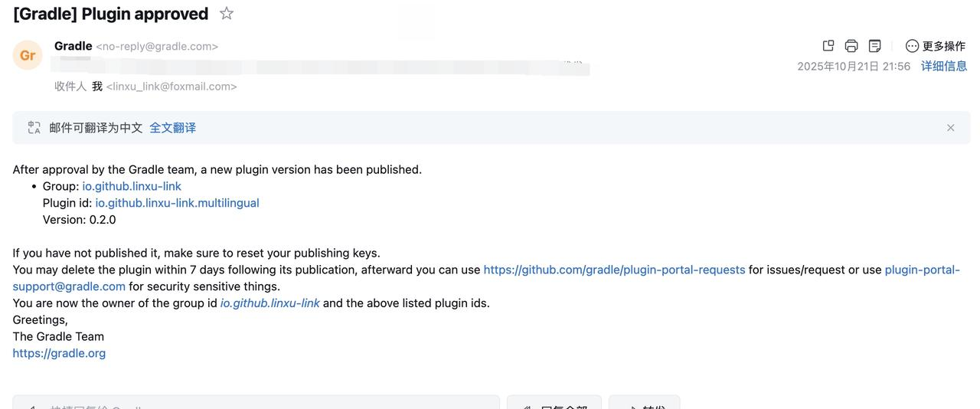Click the plugin-portal-support@gradle.com email link
This screenshot has width=980, height=409.
coord(922,270)
